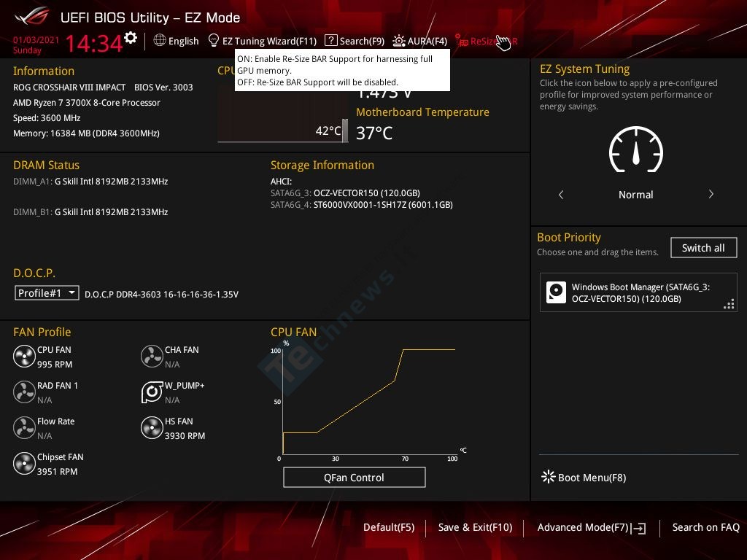Screen dimensions: 747x560
Task: Click the AMD Ryzen 7 3700X processor line
Action: pos(87,102)
